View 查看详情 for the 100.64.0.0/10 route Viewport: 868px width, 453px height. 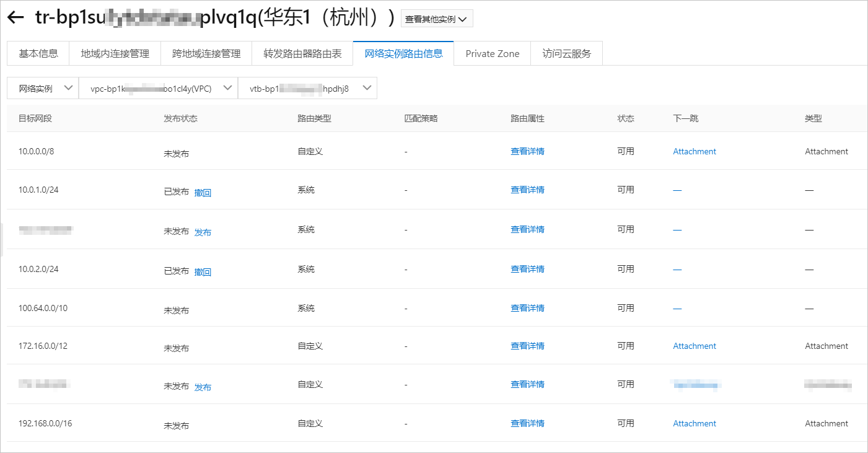[x=527, y=308]
